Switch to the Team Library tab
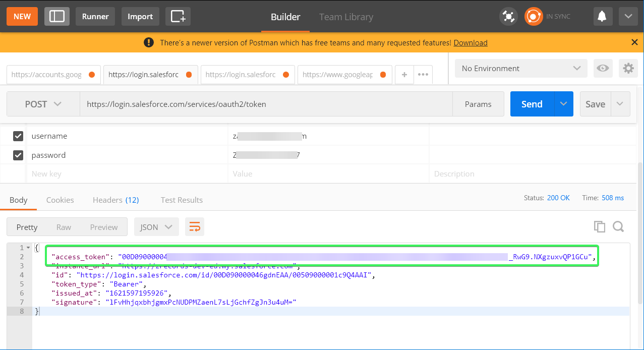The image size is (644, 350). [x=346, y=17]
